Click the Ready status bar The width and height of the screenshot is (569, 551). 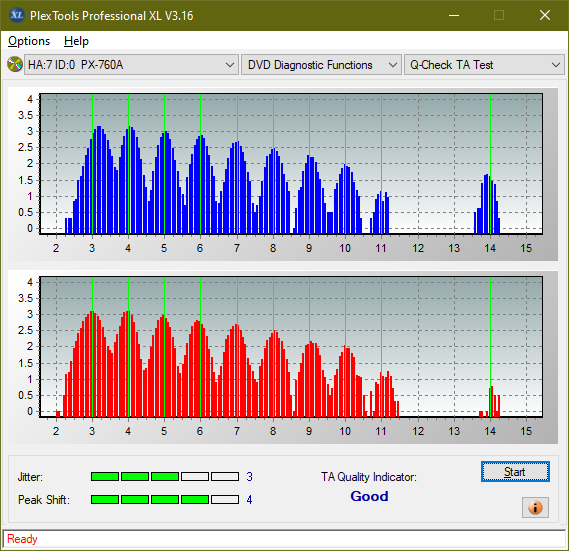click(284, 539)
